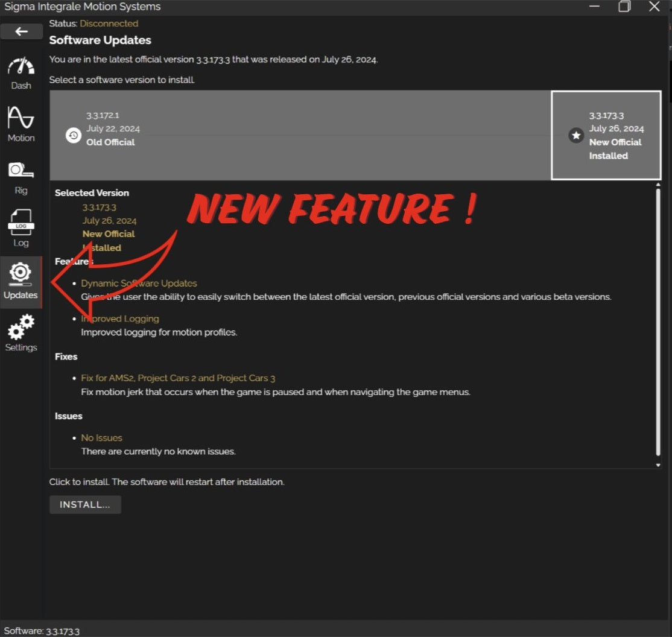The width and height of the screenshot is (672, 637).
Task: Open the Dynamic Software Updates feature link
Action: [139, 283]
